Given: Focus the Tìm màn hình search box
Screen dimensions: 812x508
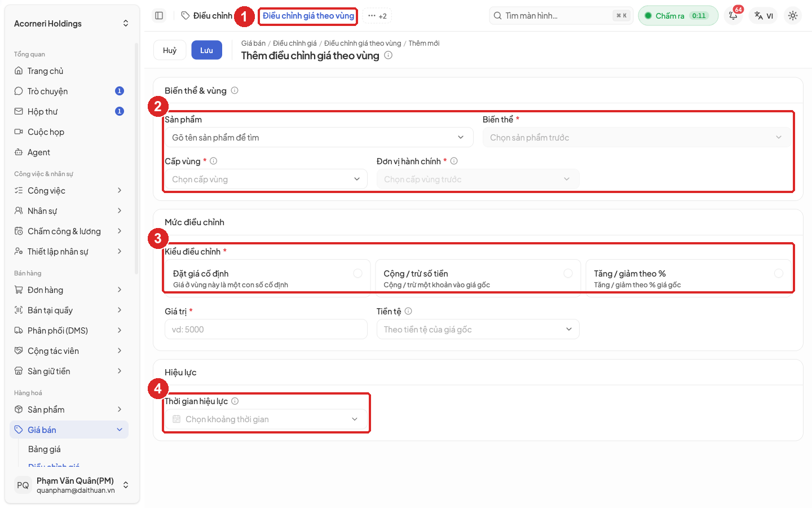Looking at the screenshot, I should (x=561, y=16).
